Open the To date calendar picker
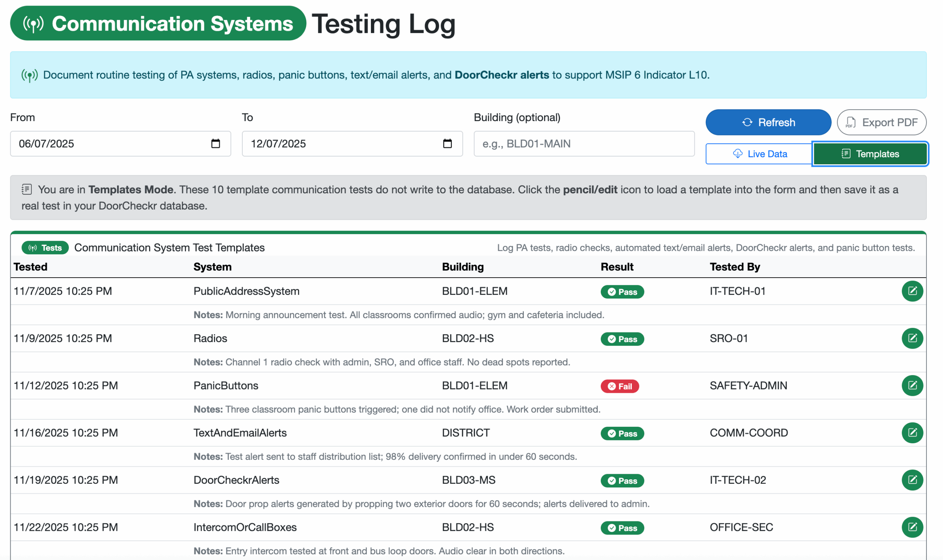The height and width of the screenshot is (560, 943). (447, 143)
